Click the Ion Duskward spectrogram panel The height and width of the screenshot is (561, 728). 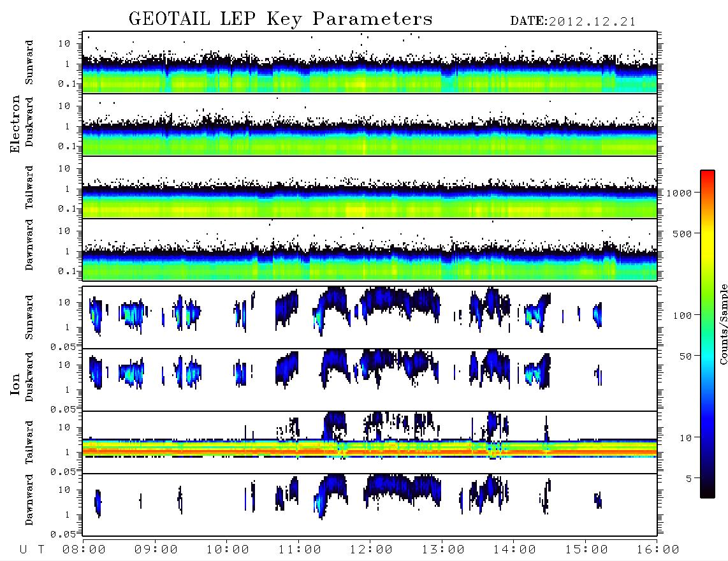[370, 380]
